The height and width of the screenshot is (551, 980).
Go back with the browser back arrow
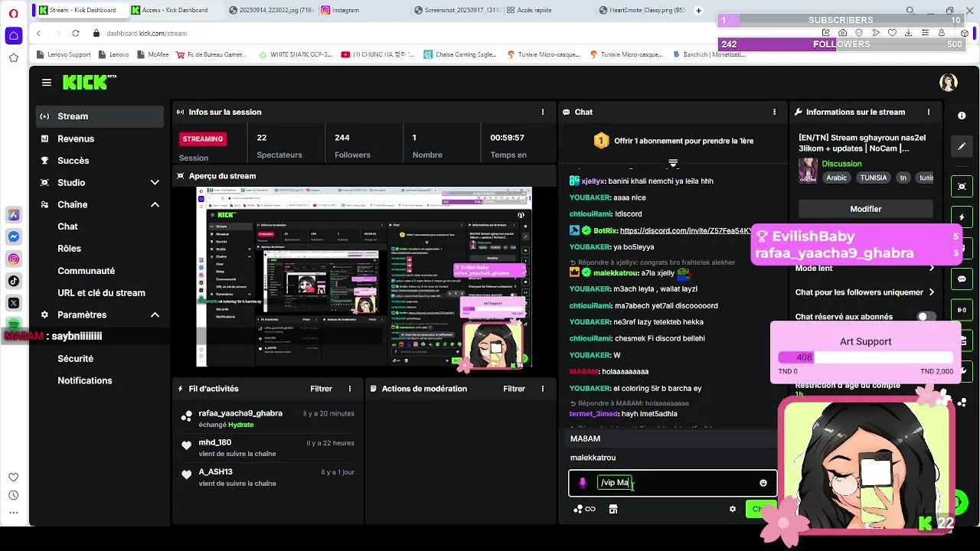click(x=38, y=34)
